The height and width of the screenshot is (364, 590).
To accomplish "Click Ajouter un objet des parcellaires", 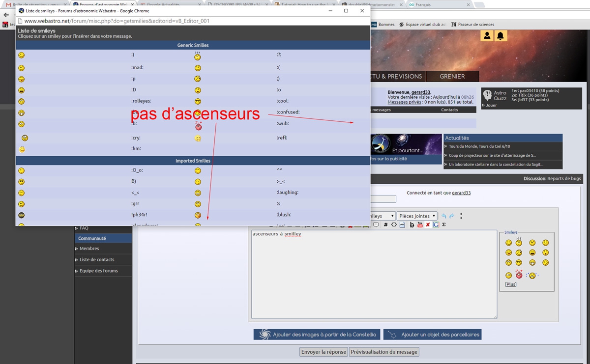I will coord(432,335).
